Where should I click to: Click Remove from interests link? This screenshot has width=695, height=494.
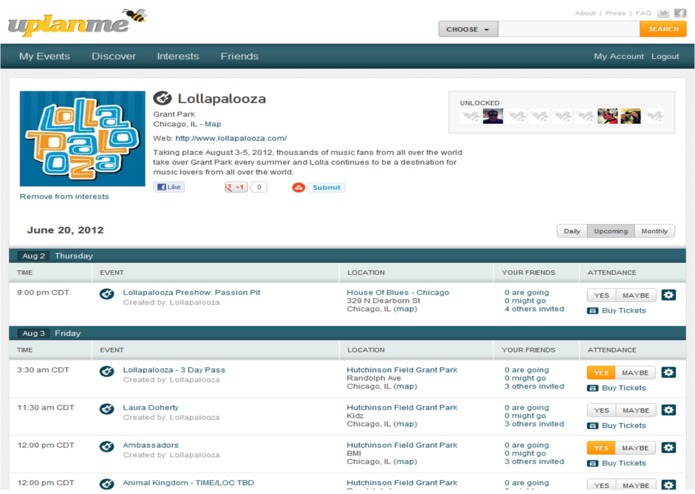64,196
